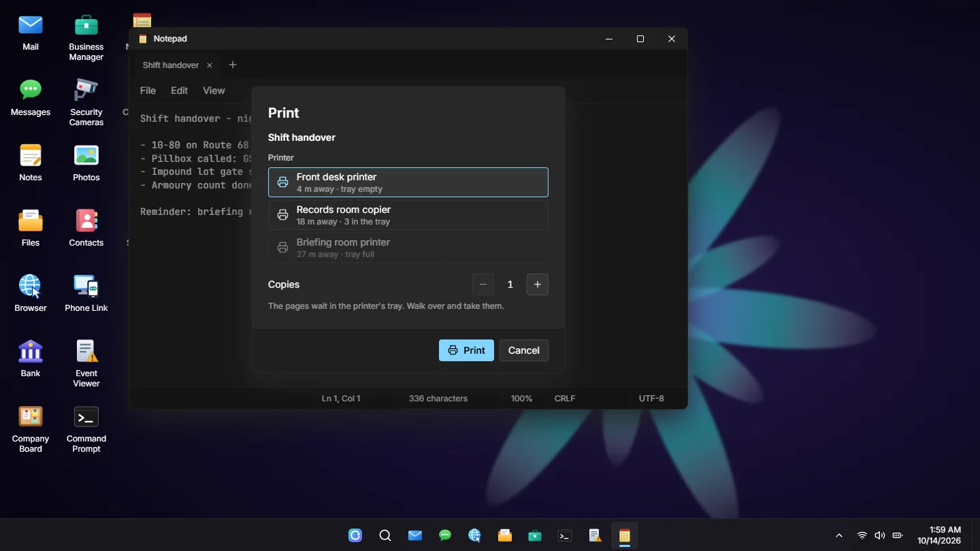This screenshot has height=551, width=980.
Task: Open Wi-Fi settings from the system tray
Action: pyautogui.click(x=862, y=535)
